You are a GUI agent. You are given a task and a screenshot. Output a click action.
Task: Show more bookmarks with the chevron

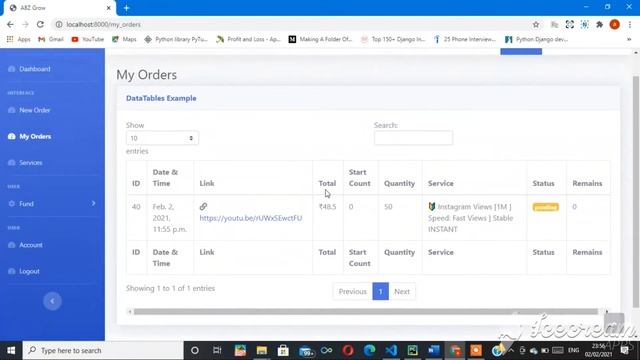coord(629,39)
